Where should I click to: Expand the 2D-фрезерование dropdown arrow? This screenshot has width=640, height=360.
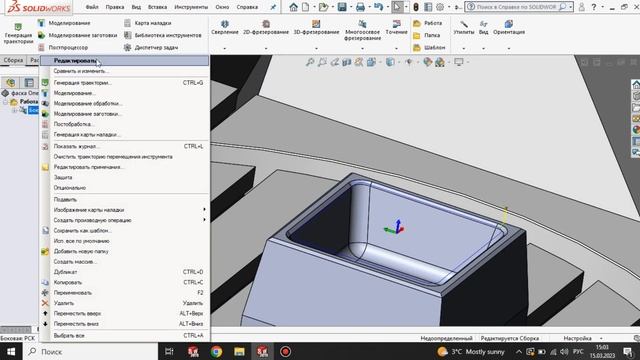pos(266,49)
